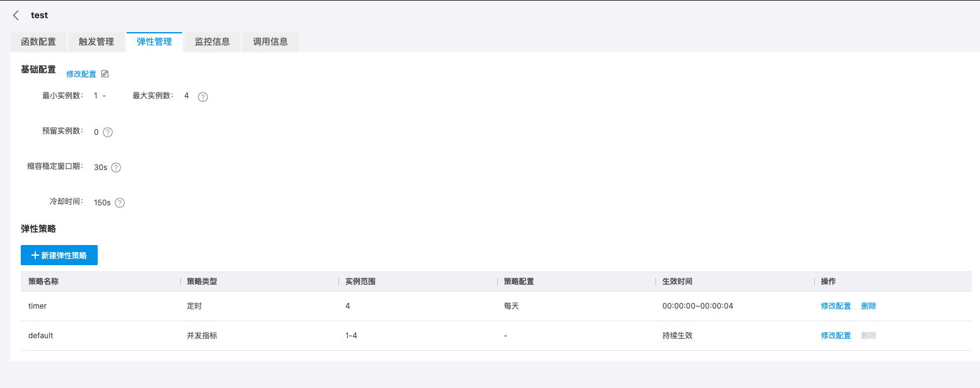Screen dimensions: 980x388
Task: Click the 新建弹性策略 button
Action: coord(59,255)
